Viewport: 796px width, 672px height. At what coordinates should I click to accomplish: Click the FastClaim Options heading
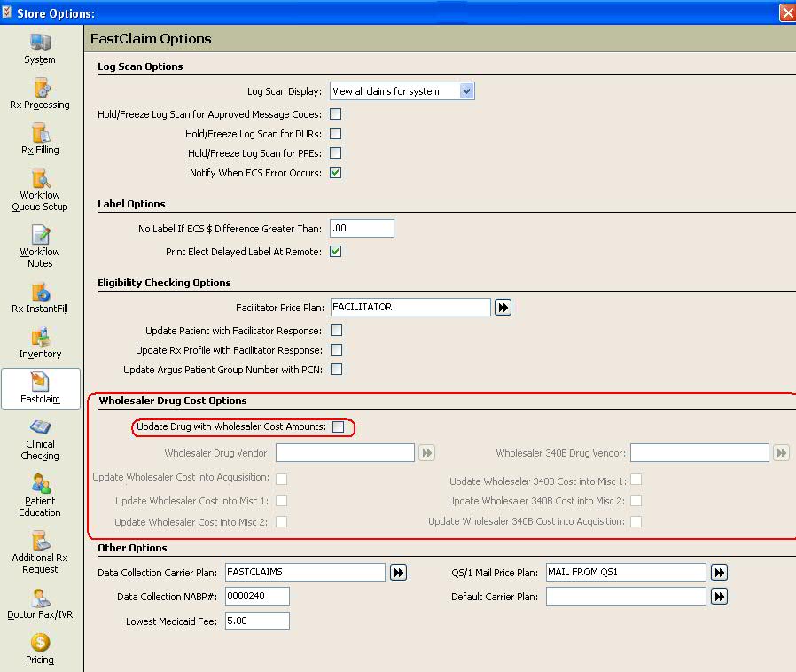point(151,39)
